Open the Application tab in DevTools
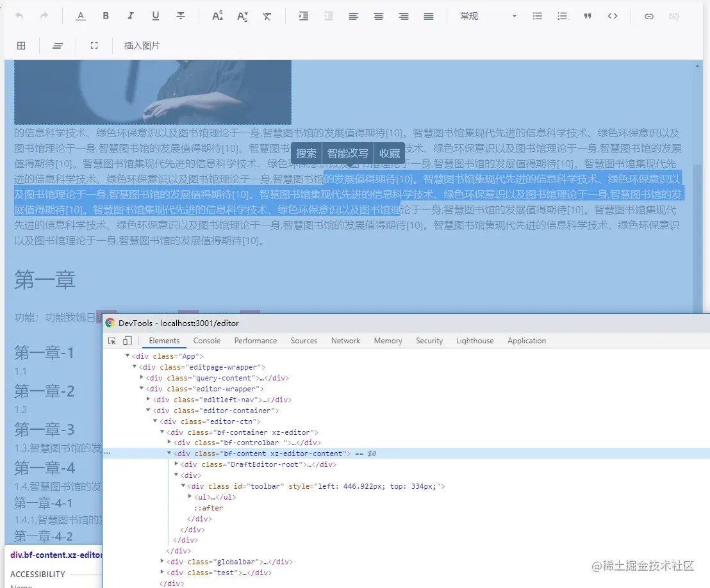This screenshot has width=710, height=588. click(527, 341)
